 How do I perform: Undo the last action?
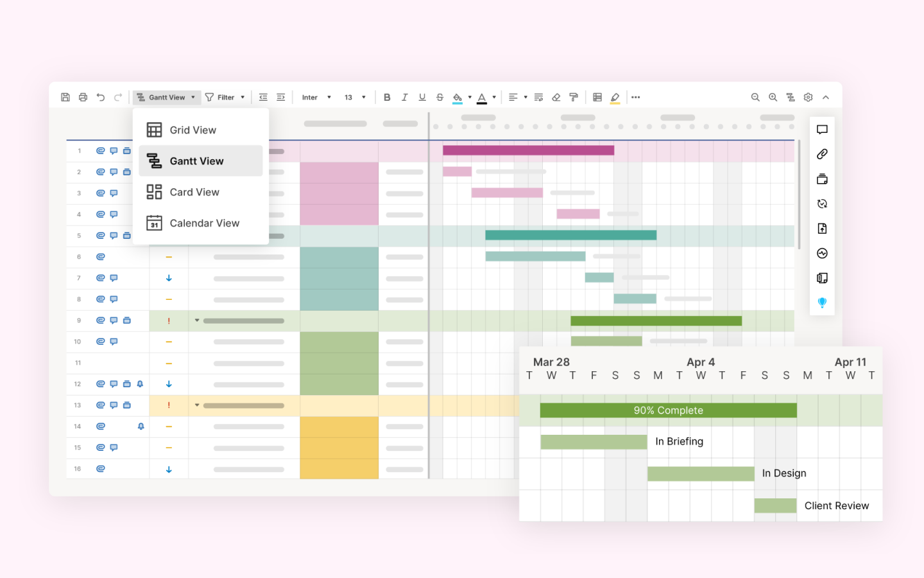click(x=101, y=97)
